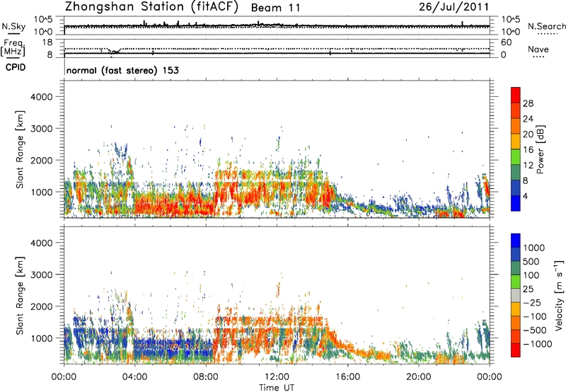Click '3000' tick in the velocity panel
The width and height of the screenshot is (566, 392).
coord(42,275)
